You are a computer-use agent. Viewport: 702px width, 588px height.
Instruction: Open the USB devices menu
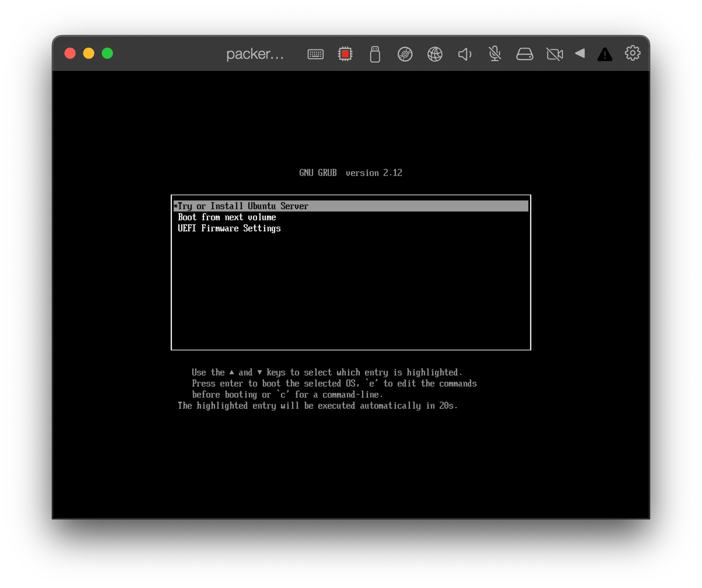tap(375, 54)
